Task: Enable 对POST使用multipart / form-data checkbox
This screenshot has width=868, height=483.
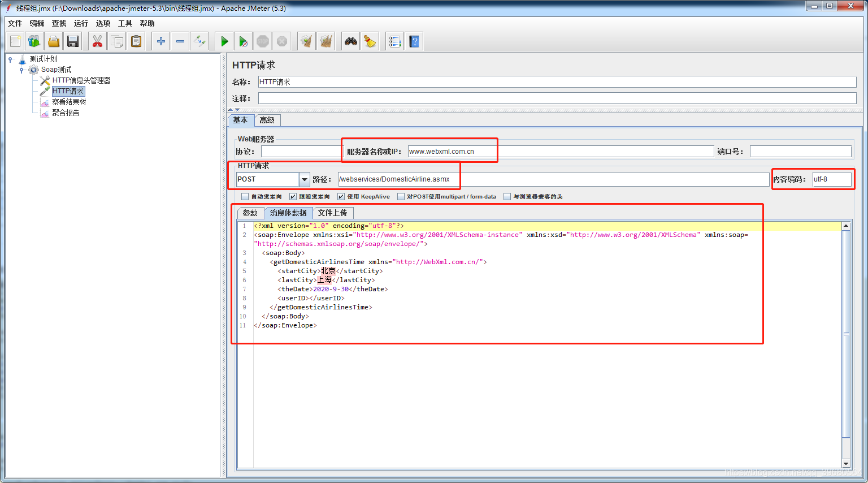Action: point(401,197)
